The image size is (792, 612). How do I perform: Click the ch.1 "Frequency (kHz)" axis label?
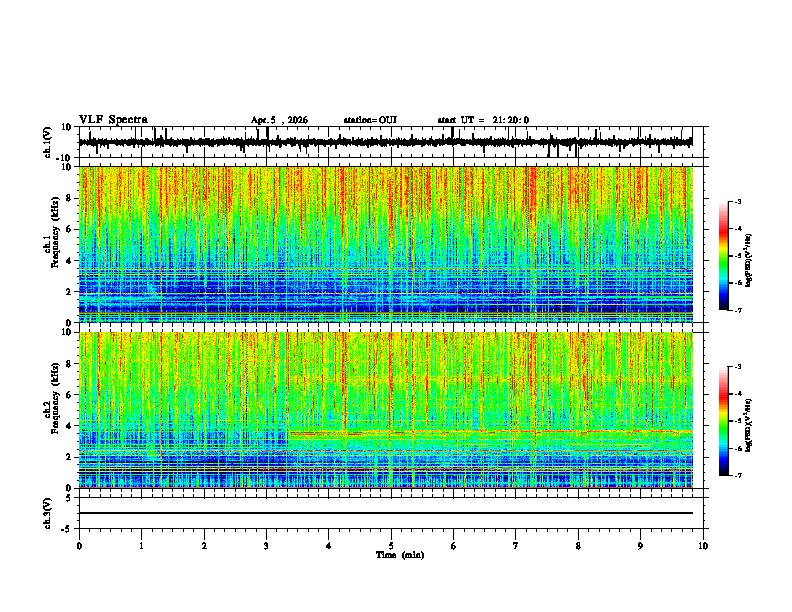(x=55, y=233)
